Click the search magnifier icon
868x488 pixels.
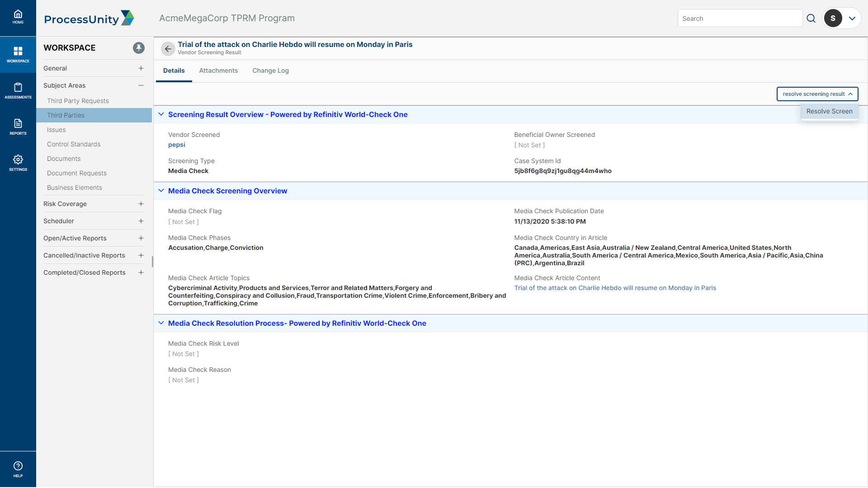[x=811, y=19]
